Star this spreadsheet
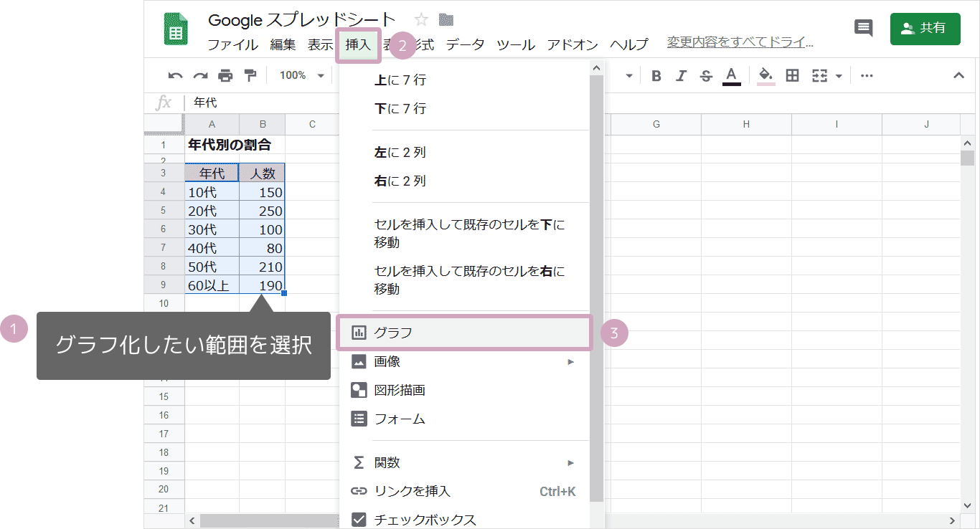This screenshot has width=980, height=529. click(421, 20)
